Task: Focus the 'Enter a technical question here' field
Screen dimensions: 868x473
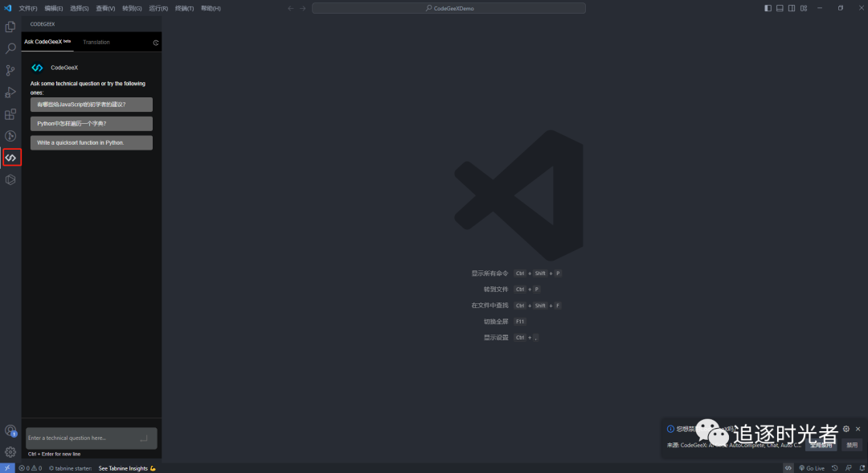Action: pos(92,438)
